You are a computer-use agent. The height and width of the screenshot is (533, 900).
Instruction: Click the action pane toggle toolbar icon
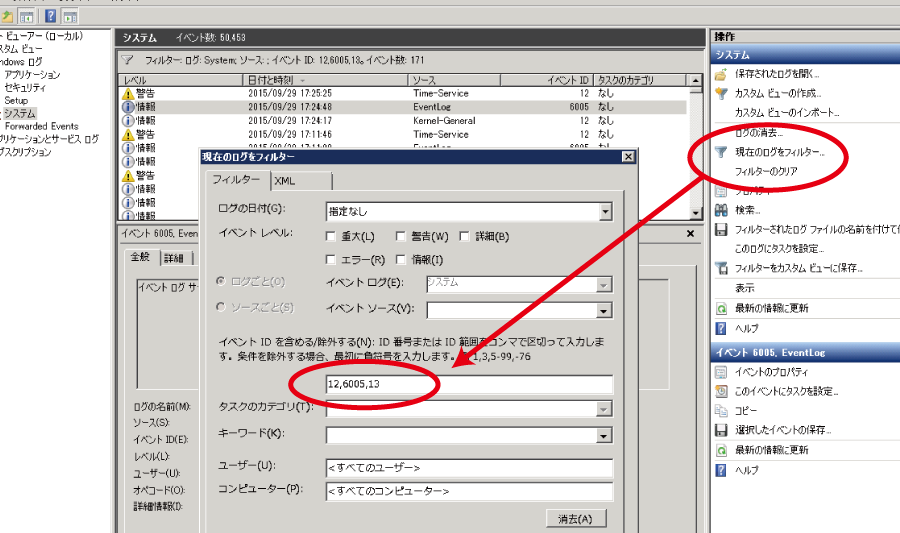70,16
